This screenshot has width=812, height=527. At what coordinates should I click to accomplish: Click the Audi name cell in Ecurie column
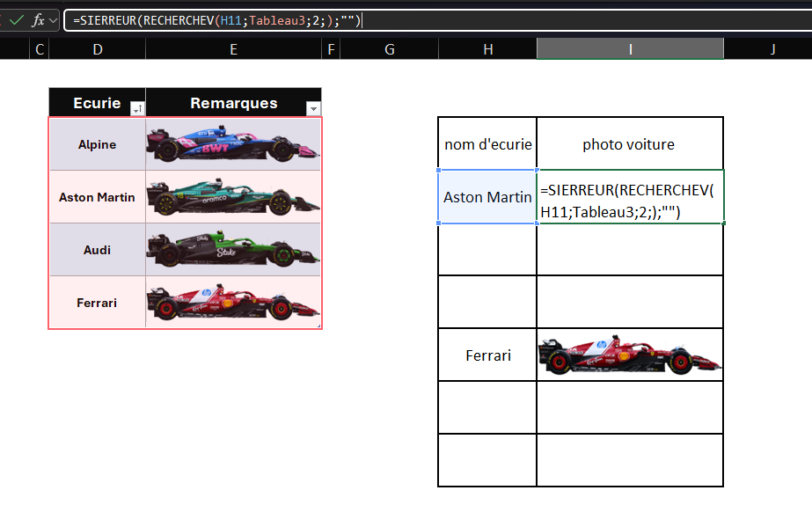(97, 250)
